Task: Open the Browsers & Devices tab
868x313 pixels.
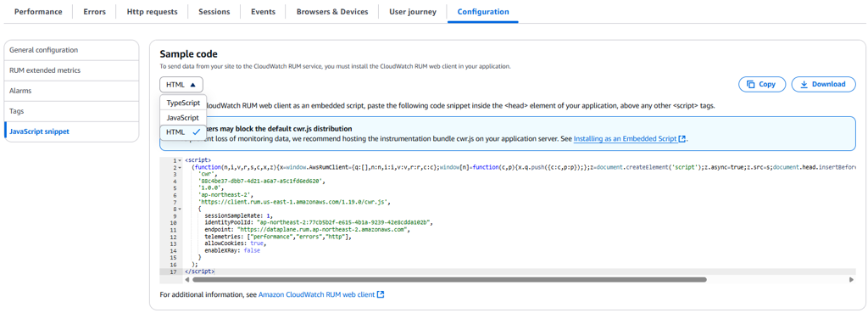Action: click(x=332, y=12)
